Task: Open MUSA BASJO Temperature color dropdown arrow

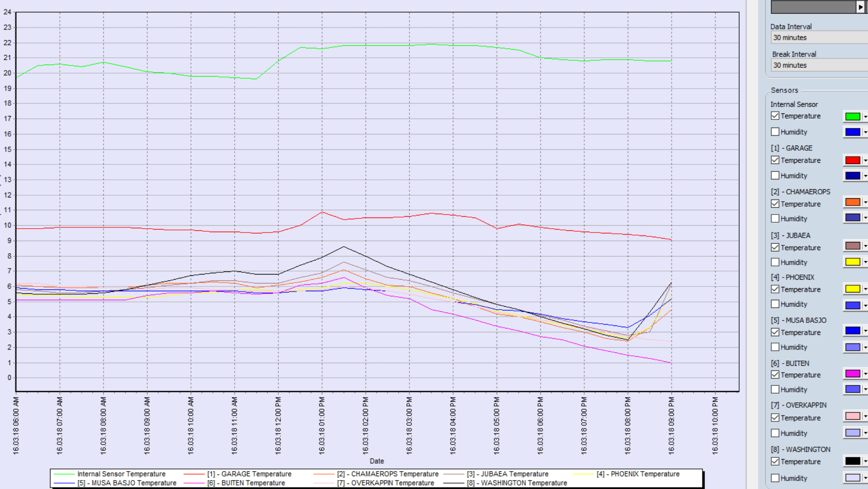Action: point(865,331)
